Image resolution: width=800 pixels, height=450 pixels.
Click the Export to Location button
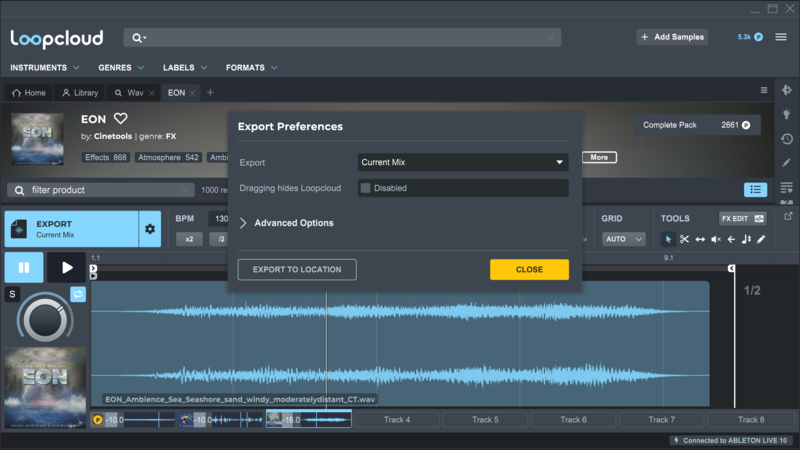pyautogui.click(x=297, y=269)
